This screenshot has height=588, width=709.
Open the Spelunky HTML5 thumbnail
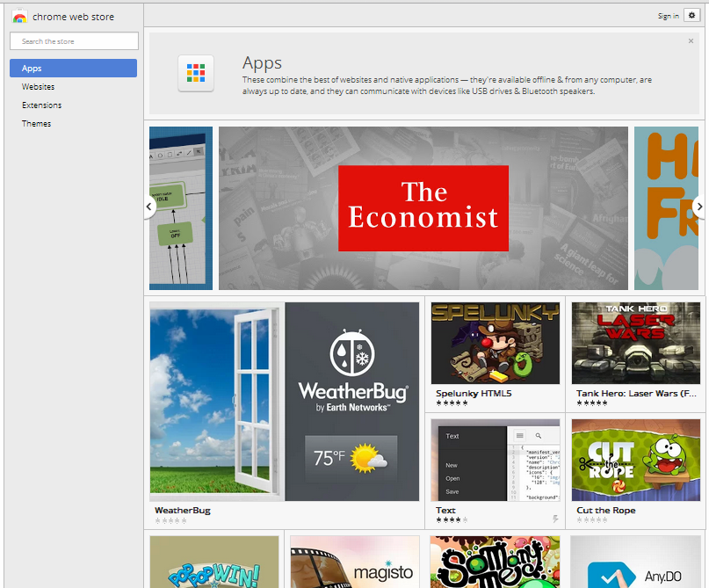coord(496,344)
